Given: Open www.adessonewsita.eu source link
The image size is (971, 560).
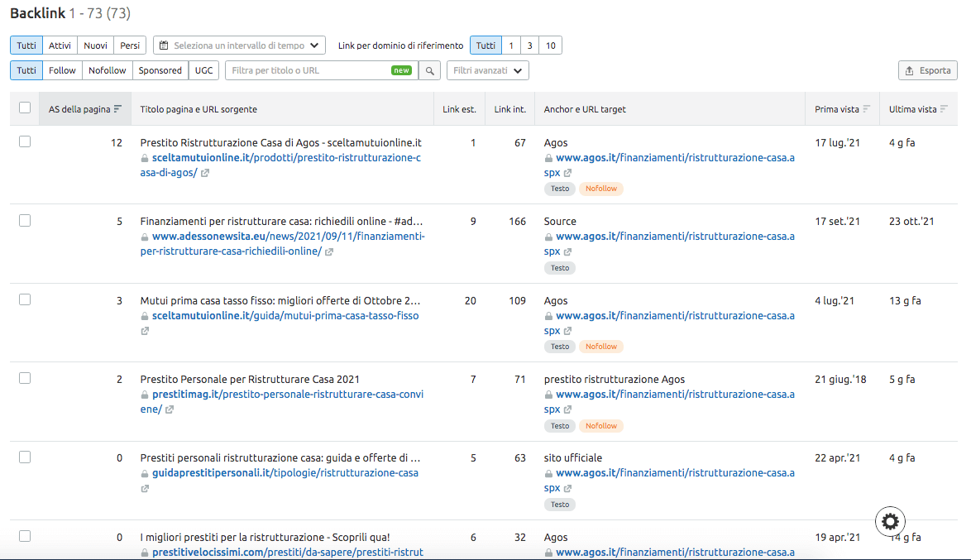Looking at the screenshot, I should (282, 244).
